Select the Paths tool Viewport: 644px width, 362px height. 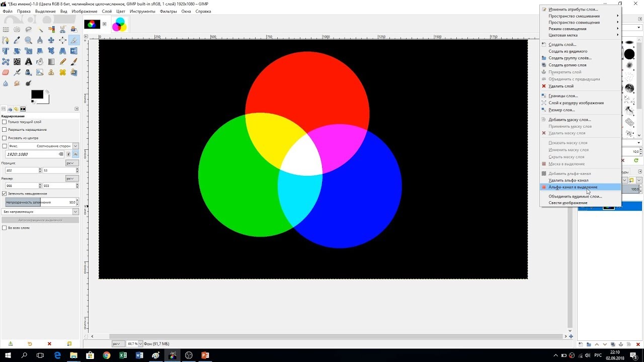(x=6, y=40)
